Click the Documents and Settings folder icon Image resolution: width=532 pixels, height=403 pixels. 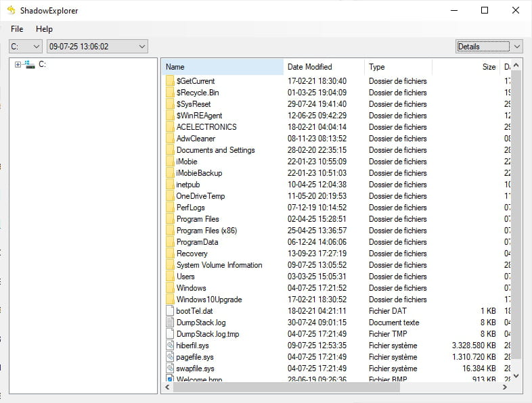click(x=170, y=150)
